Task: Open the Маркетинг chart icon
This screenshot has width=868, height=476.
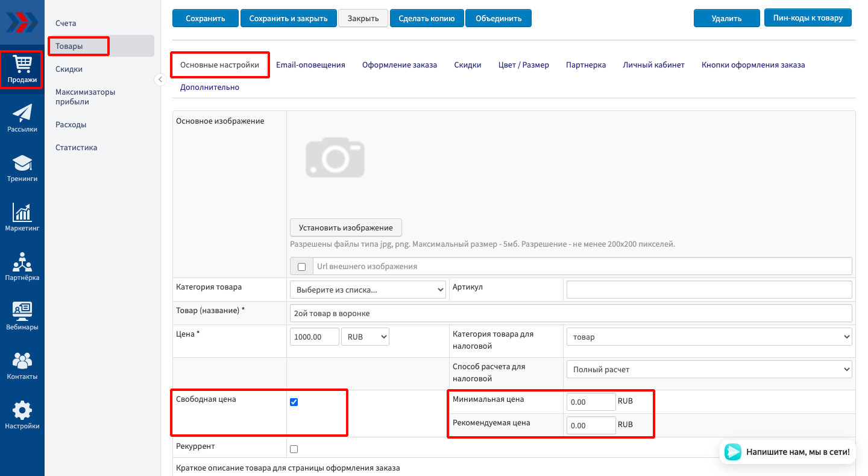Action: point(22,217)
